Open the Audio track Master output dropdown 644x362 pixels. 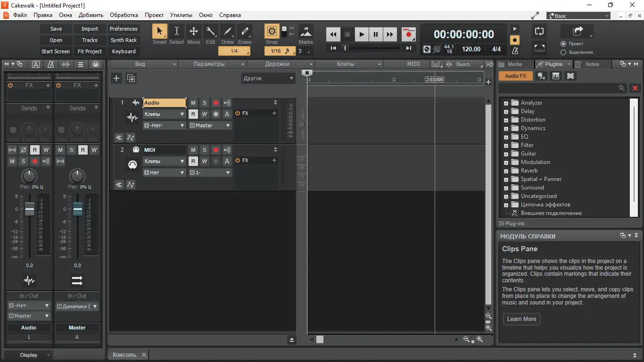pos(210,125)
